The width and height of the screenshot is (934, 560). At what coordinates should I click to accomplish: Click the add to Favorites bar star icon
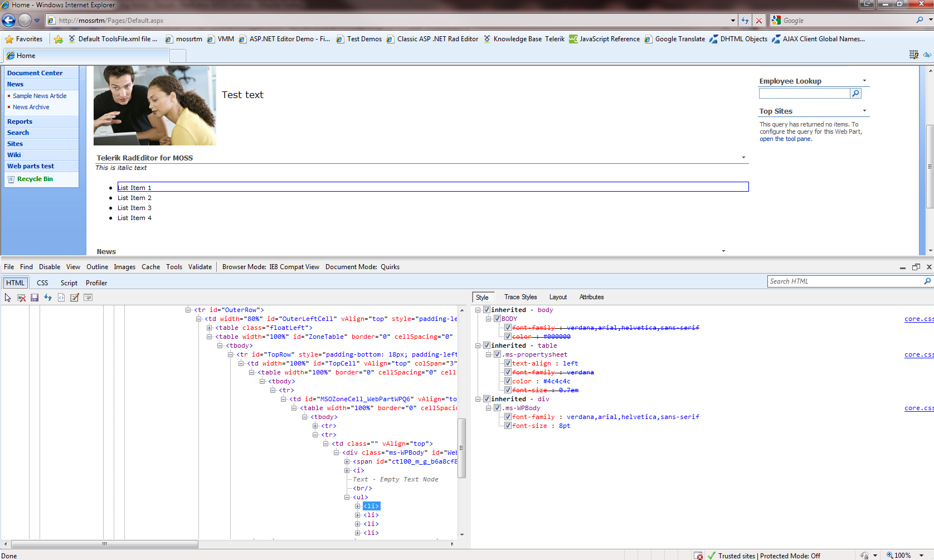59,39
